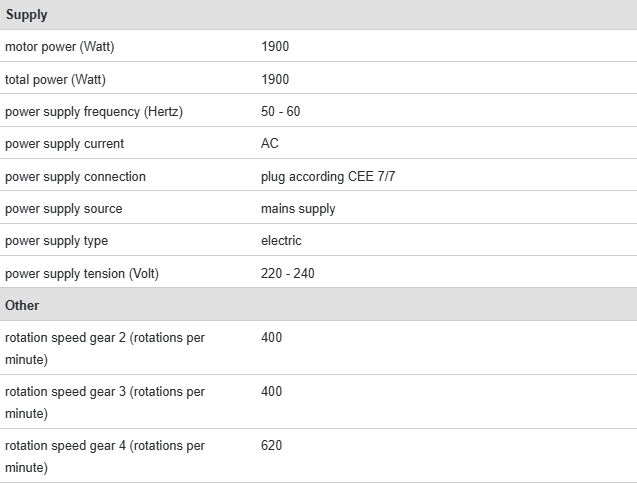
Task: Click the 'power supply type' label
Action: [56, 241]
